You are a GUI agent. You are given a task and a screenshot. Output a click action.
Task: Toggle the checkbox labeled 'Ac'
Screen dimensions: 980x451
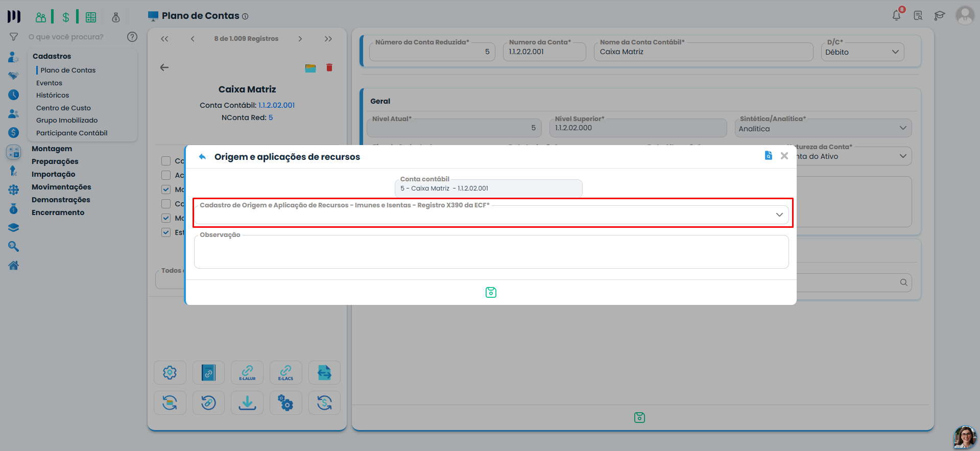[x=166, y=175]
